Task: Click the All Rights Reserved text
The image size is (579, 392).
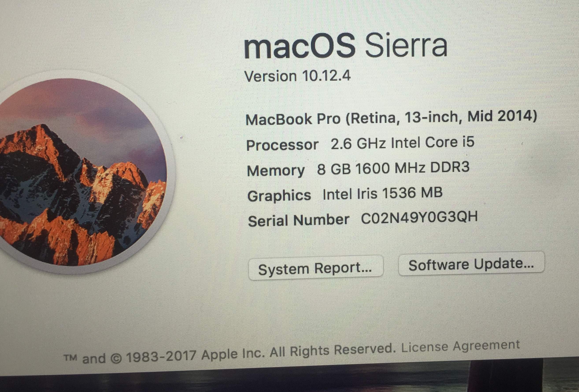Action: (x=333, y=350)
